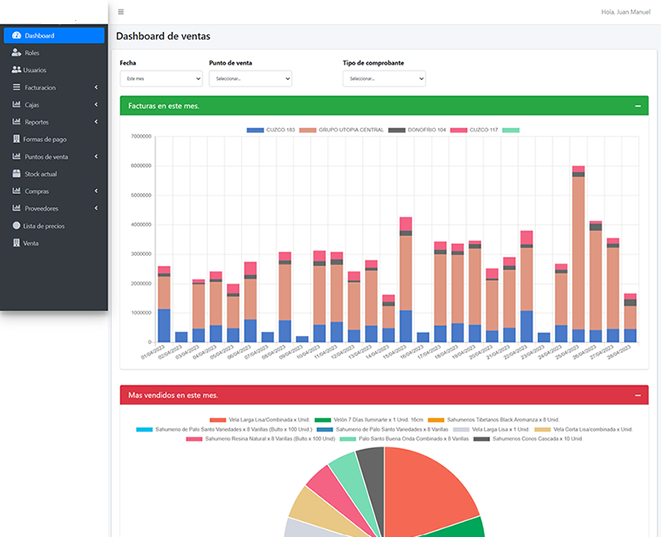Go to Stock actual
662x537 pixels.
point(54,174)
